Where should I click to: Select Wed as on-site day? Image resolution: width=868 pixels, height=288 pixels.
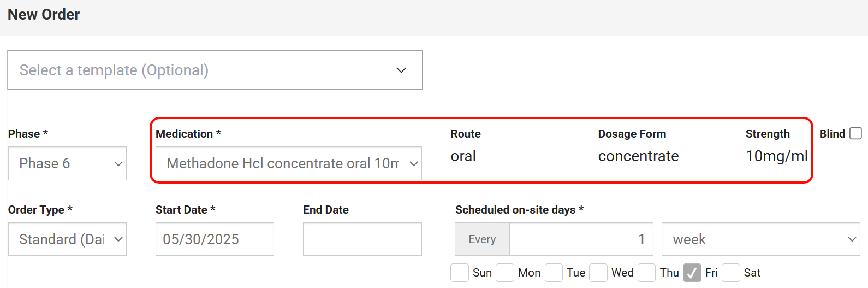(598, 272)
